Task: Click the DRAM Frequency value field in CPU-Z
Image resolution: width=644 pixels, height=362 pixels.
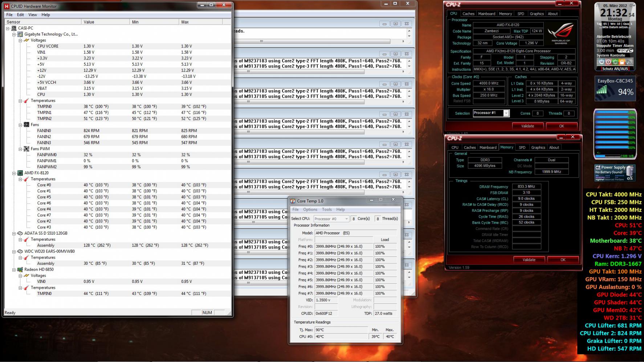Action: (x=526, y=186)
